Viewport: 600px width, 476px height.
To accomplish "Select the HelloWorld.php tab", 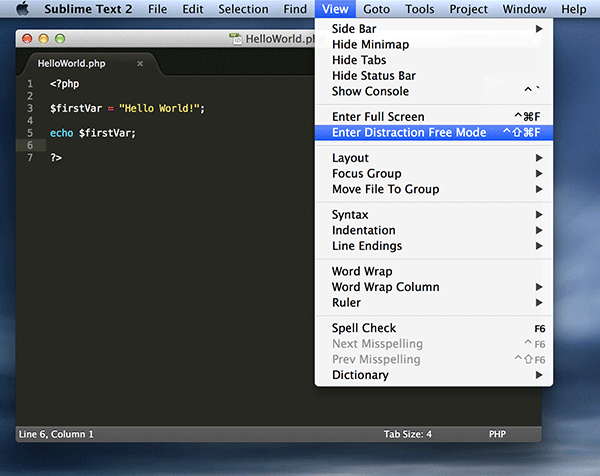I will coord(72,63).
